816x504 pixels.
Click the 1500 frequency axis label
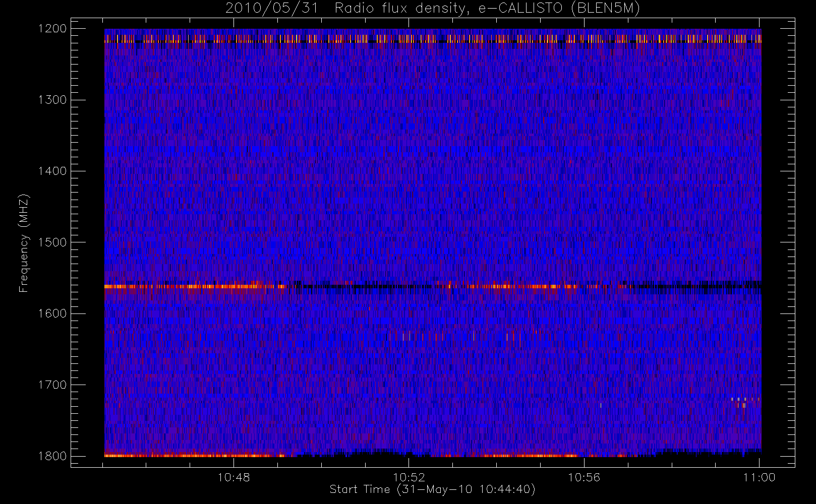click(x=52, y=242)
